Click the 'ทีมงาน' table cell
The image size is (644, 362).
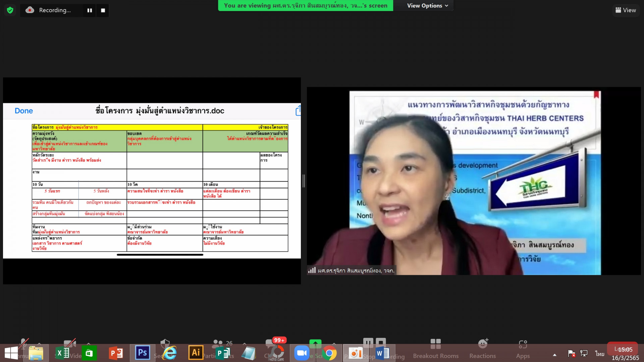click(79, 230)
